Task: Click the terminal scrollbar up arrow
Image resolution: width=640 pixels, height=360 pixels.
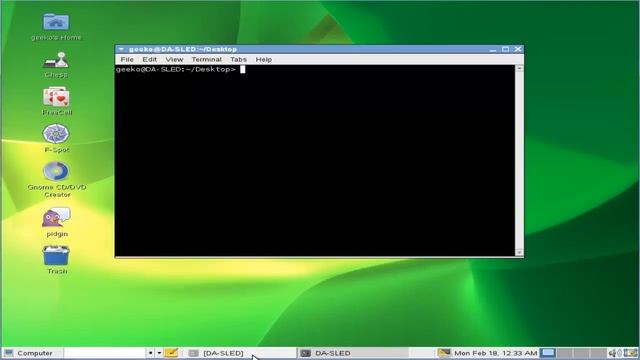Action: coord(519,69)
